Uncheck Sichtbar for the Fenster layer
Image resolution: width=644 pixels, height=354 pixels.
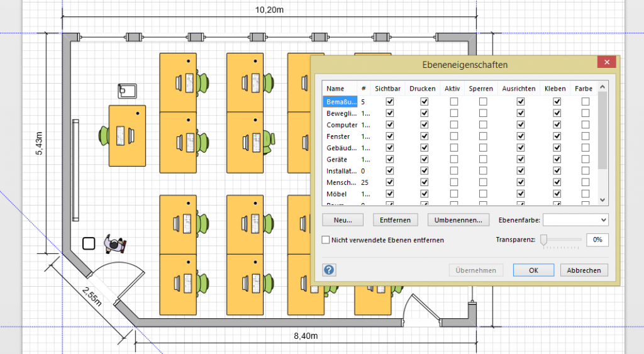[391, 136]
